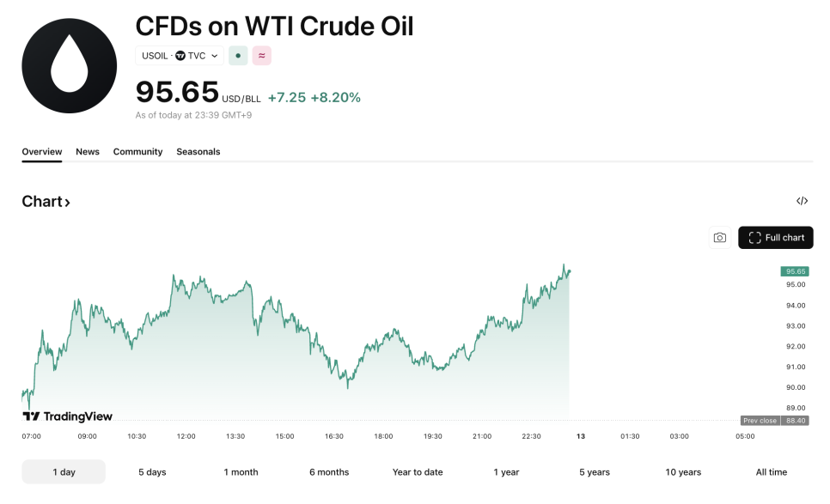Image resolution: width=830 pixels, height=504 pixels.
Task: Open the Full chart view
Action: click(776, 238)
